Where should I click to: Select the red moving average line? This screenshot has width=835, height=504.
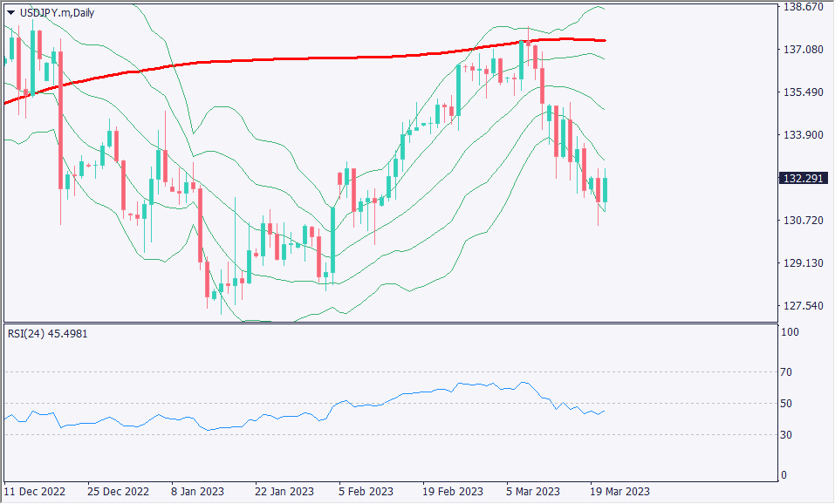click(262, 59)
